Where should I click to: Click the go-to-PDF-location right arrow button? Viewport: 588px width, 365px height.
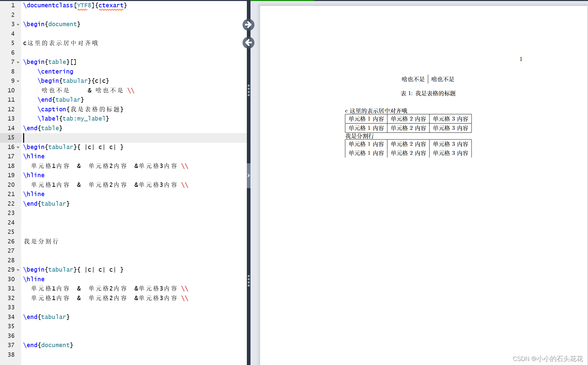[x=249, y=25]
